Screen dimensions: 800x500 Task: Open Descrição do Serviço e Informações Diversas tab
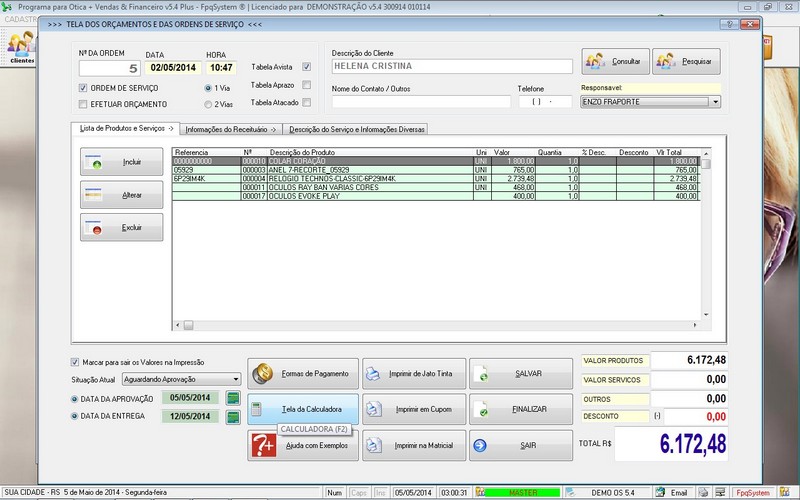tap(357, 129)
